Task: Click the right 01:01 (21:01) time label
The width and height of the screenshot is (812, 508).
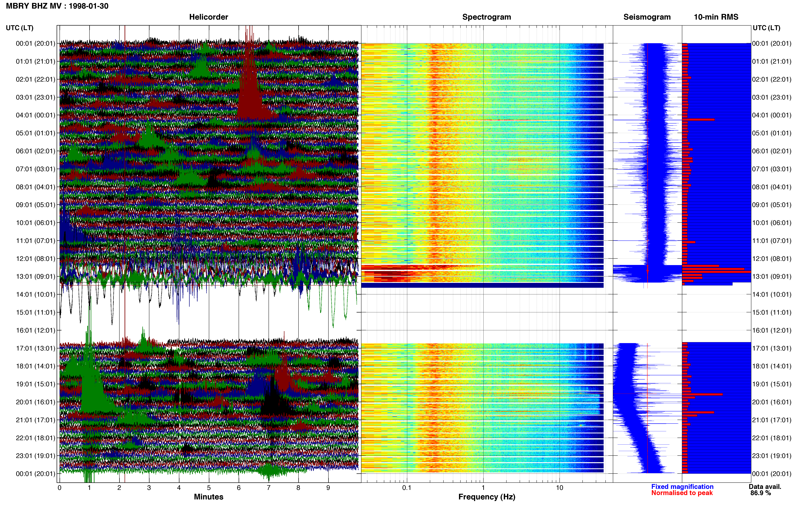Action: point(772,61)
